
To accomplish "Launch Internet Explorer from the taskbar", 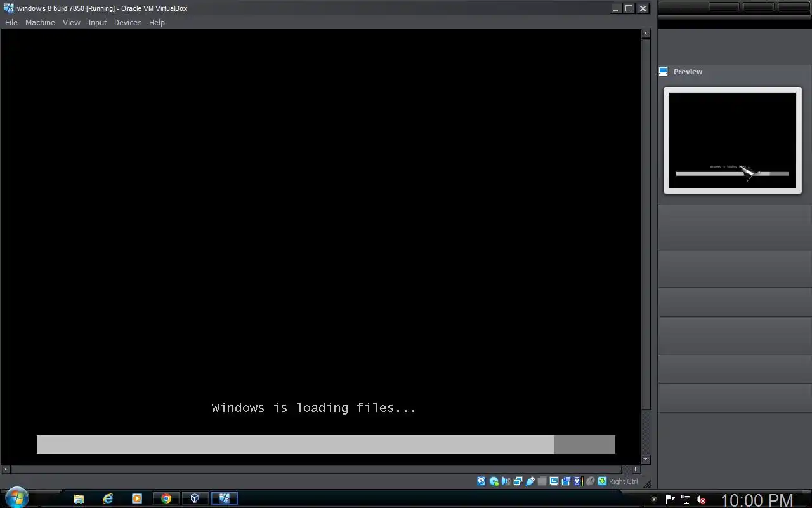I will (108, 498).
